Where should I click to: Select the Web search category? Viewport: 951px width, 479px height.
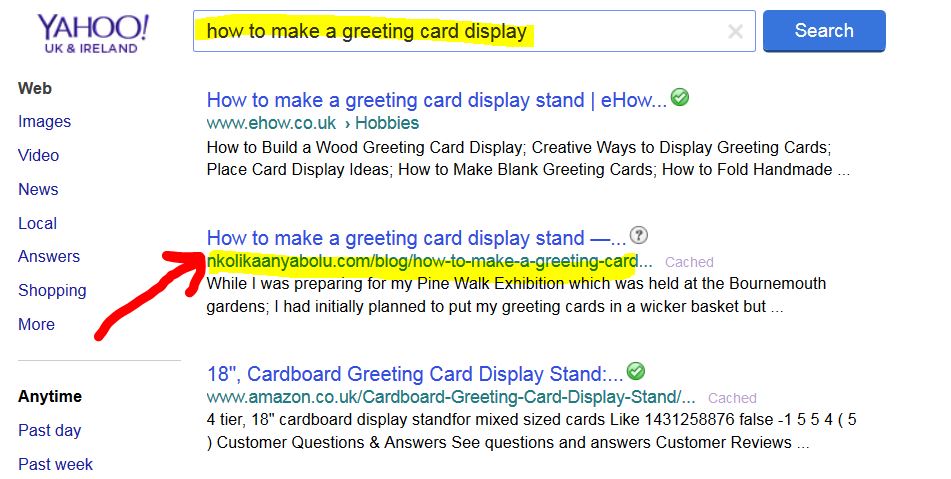coord(35,89)
